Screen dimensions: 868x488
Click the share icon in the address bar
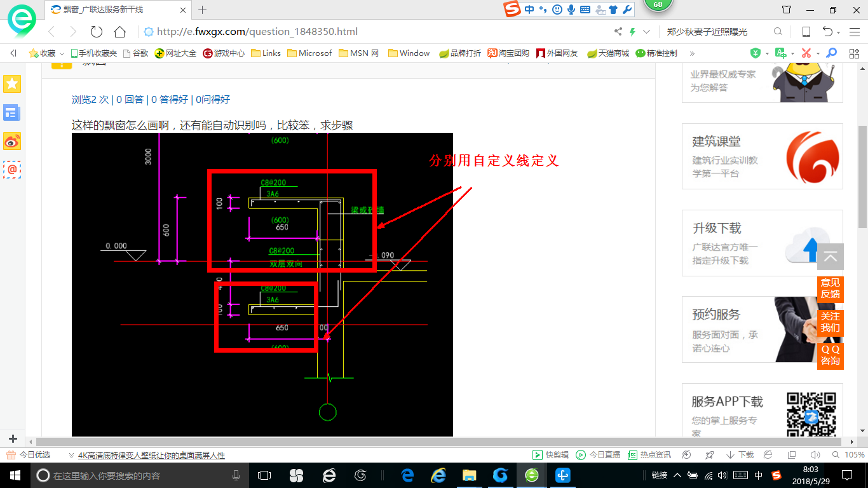pos(618,32)
